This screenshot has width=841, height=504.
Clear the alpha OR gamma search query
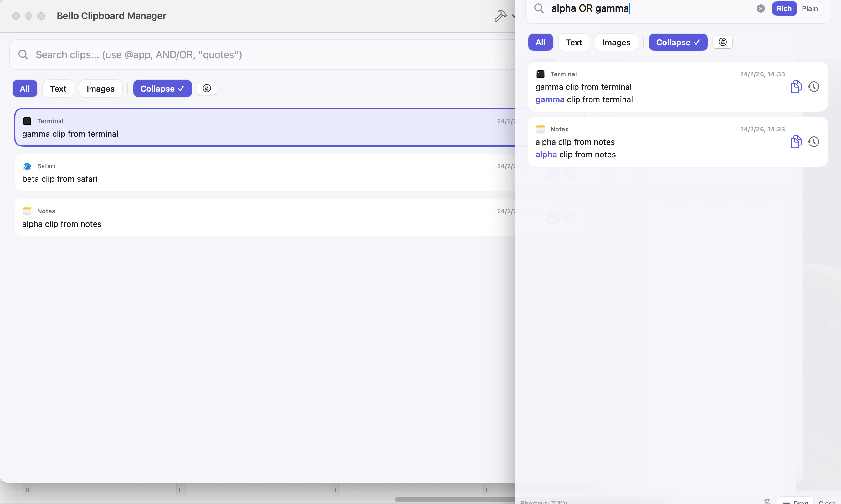click(761, 8)
